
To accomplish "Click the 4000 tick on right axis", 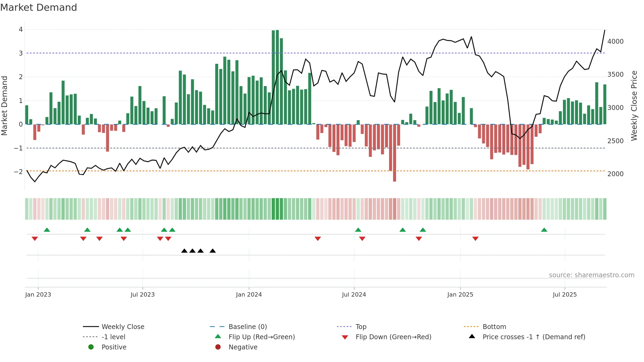I will click(616, 42).
